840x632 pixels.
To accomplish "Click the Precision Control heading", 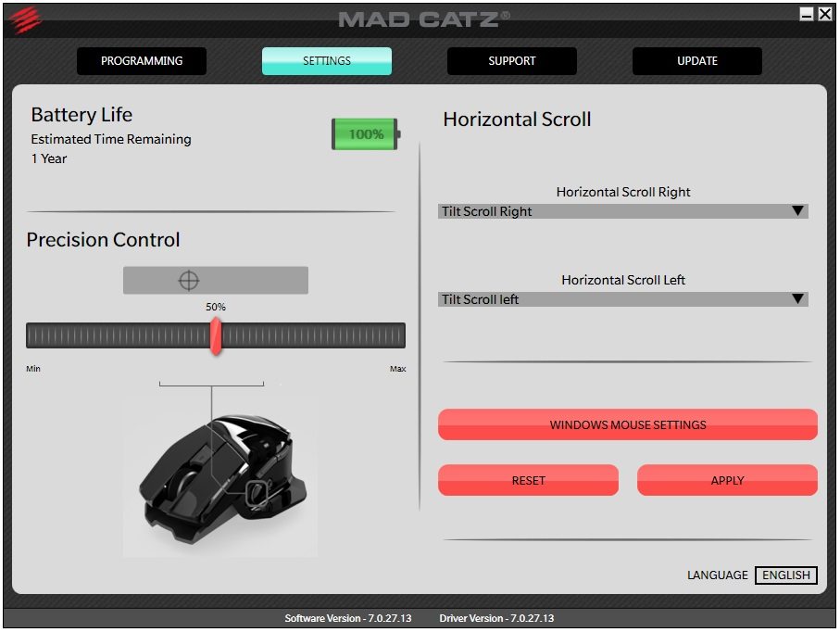I will pyautogui.click(x=103, y=240).
